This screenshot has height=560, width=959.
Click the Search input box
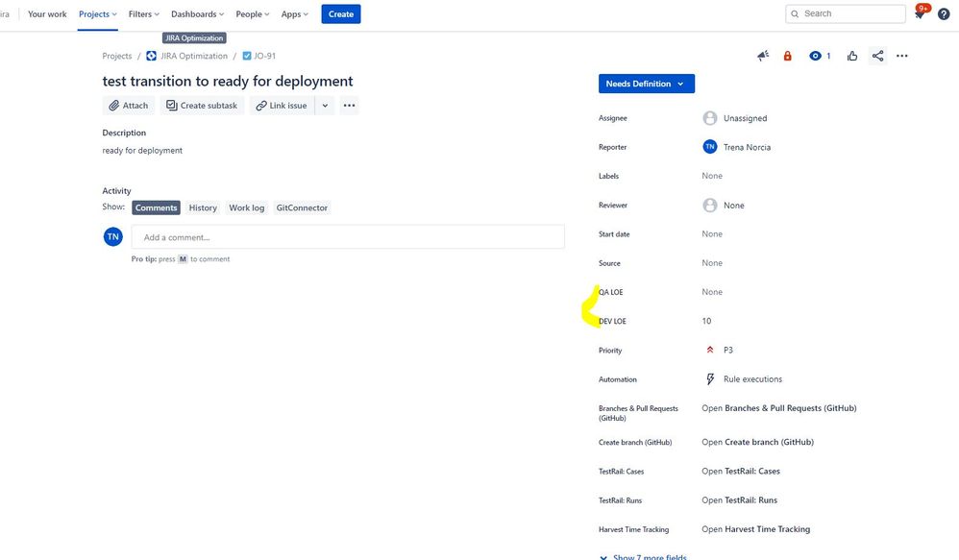coord(846,13)
